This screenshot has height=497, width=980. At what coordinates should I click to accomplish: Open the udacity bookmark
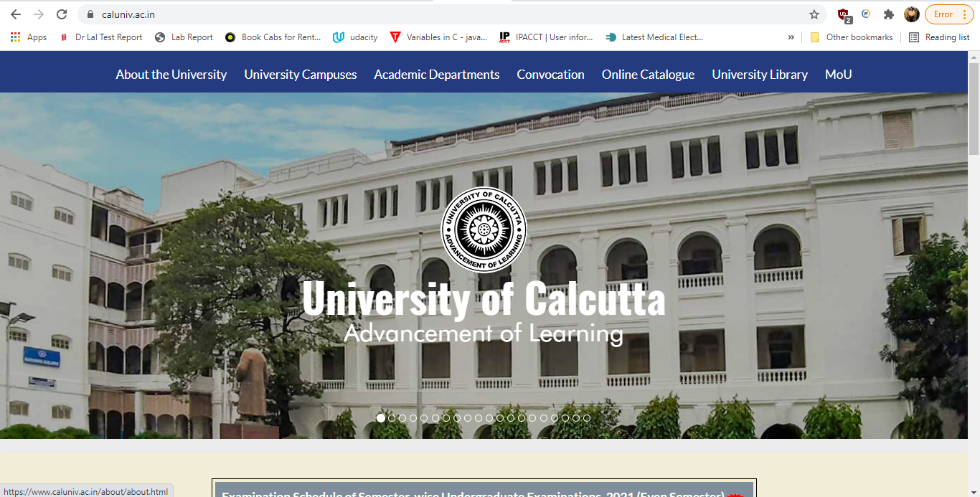point(356,37)
